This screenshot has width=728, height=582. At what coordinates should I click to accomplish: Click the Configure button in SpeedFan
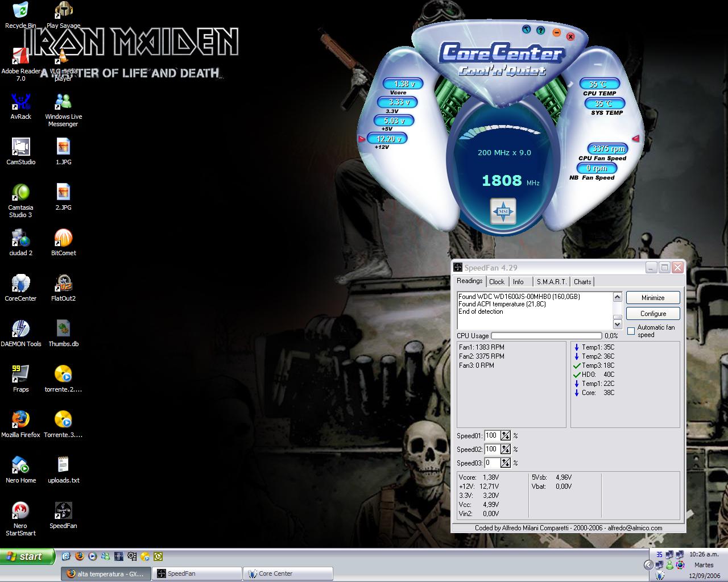point(653,313)
